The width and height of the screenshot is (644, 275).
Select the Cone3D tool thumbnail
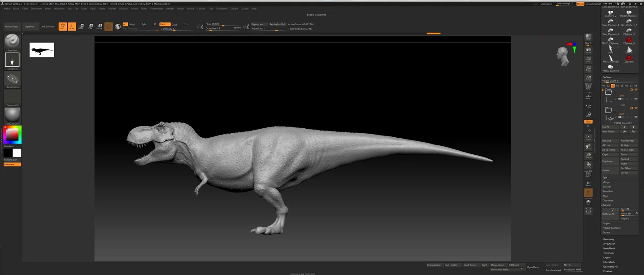(629, 49)
